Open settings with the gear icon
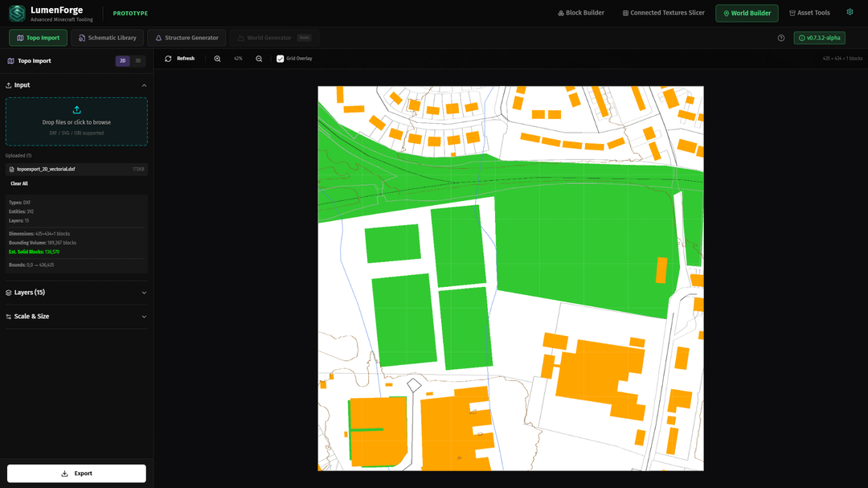 pos(850,13)
